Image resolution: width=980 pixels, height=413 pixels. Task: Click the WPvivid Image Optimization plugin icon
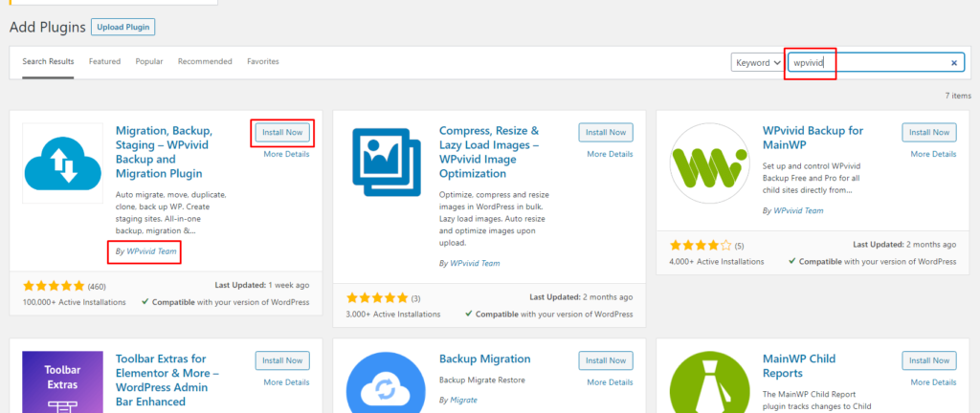point(386,163)
